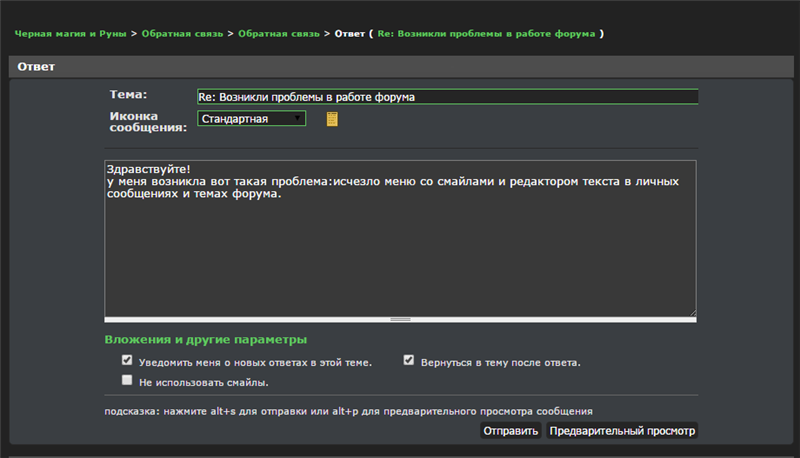Click the 'Отправить' button
The height and width of the screenshot is (458, 800).
511,431
